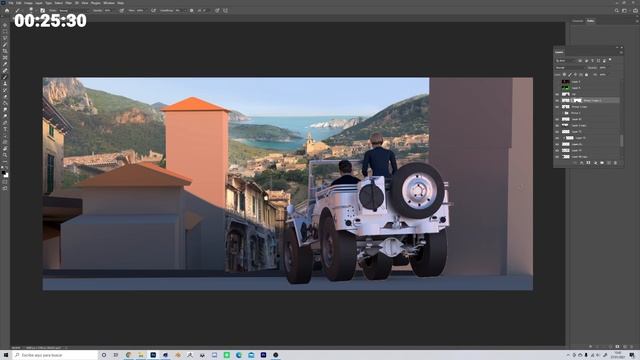The width and height of the screenshot is (640, 360).
Task: Toggle pressure for opacity button
Action: point(122,11)
